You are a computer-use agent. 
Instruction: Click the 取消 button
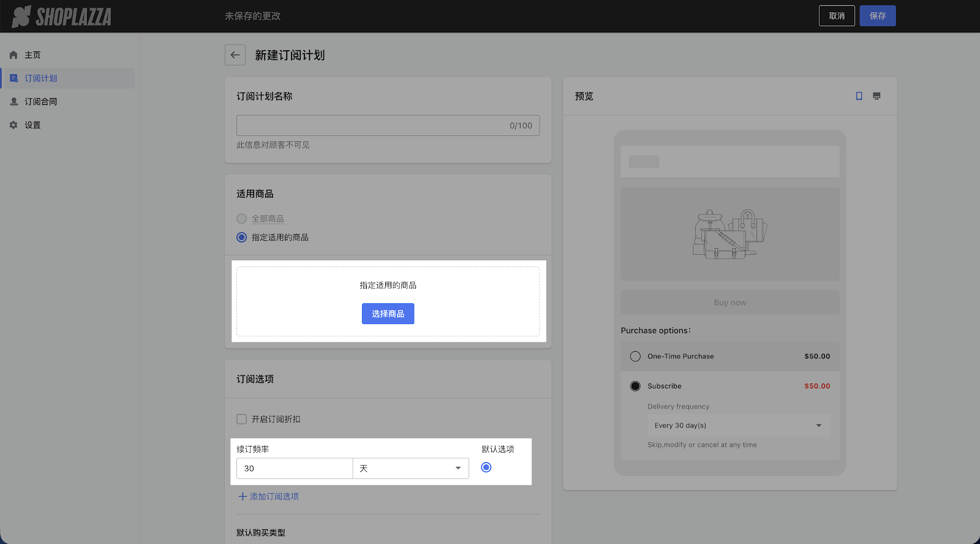(837, 16)
